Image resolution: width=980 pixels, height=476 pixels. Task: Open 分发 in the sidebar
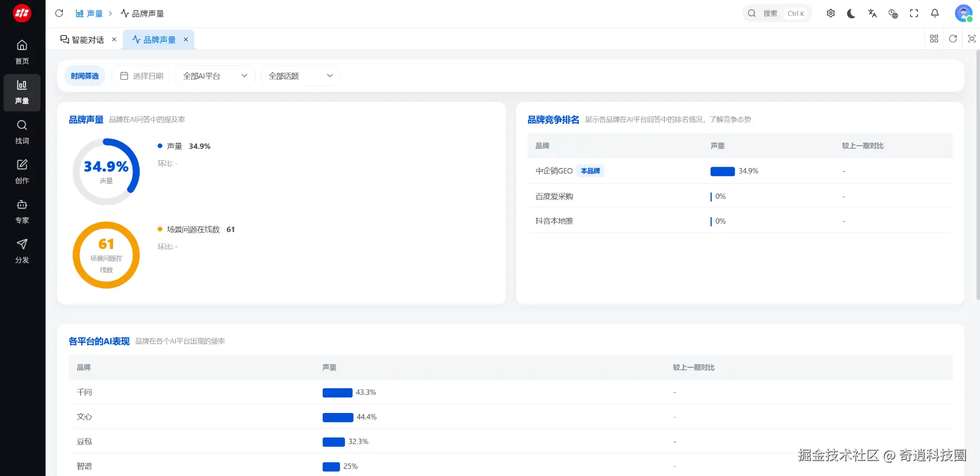(x=22, y=251)
